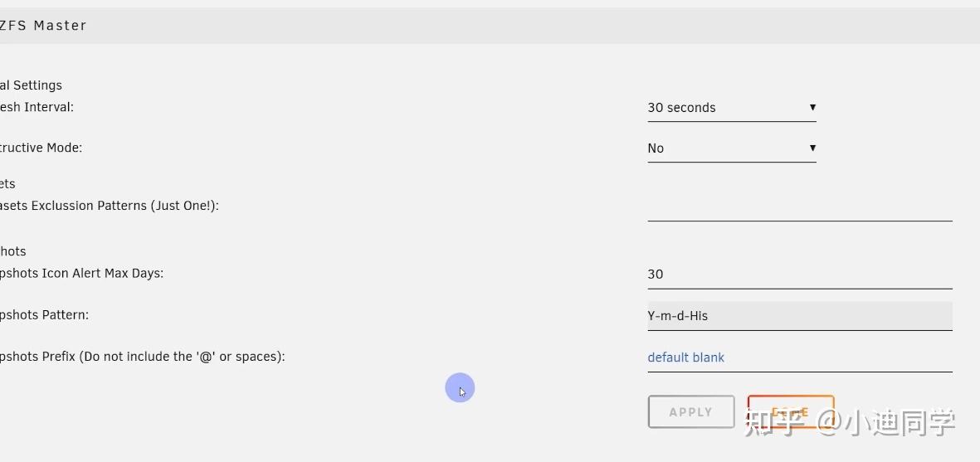Click the Snapshots Prefix label text
The width and height of the screenshot is (980, 462).
pos(143,357)
